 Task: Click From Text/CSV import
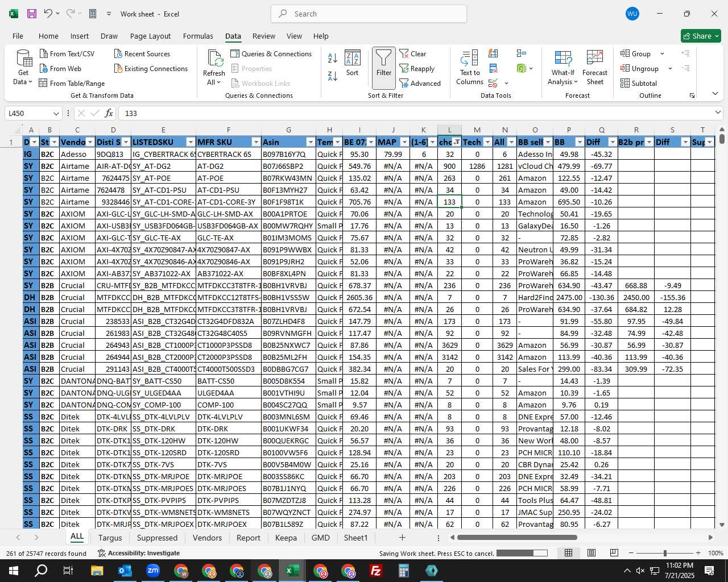tap(67, 53)
